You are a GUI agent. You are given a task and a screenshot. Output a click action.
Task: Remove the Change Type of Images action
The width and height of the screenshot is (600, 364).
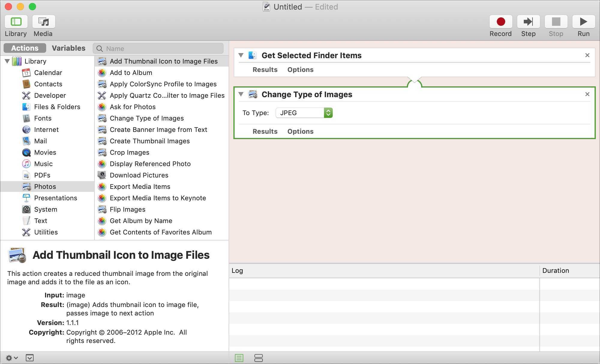(587, 94)
